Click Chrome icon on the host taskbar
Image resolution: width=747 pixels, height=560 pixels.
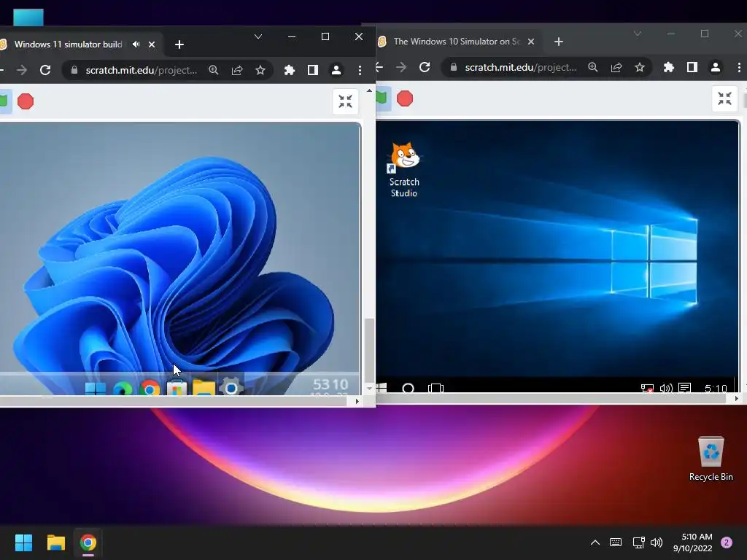[x=88, y=542]
